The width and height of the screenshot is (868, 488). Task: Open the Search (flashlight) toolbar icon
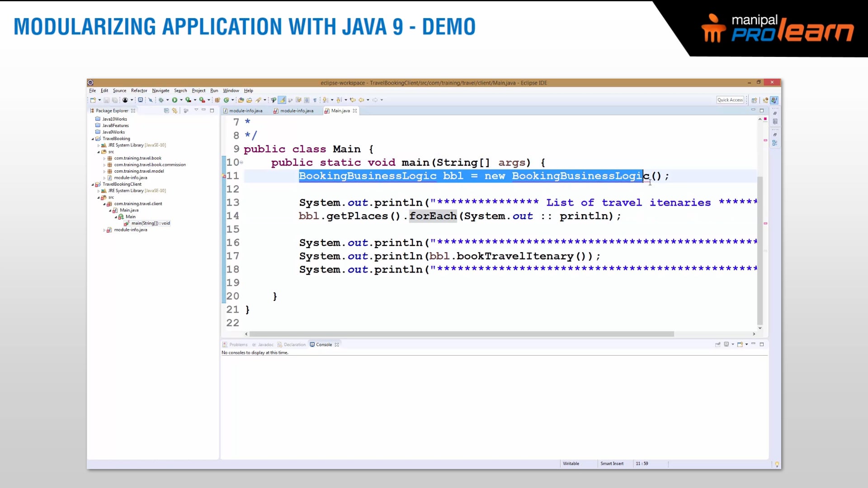point(259,100)
